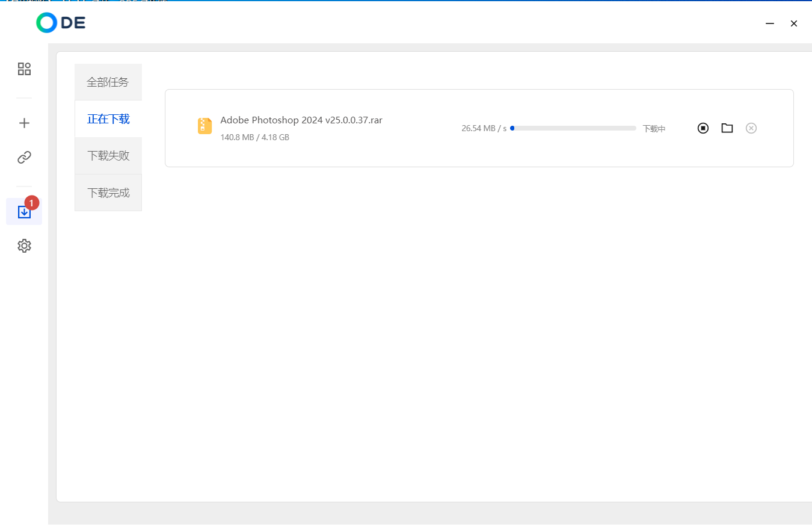Select the 正在下载 tab
This screenshot has width=812, height=527.
[x=108, y=119]
